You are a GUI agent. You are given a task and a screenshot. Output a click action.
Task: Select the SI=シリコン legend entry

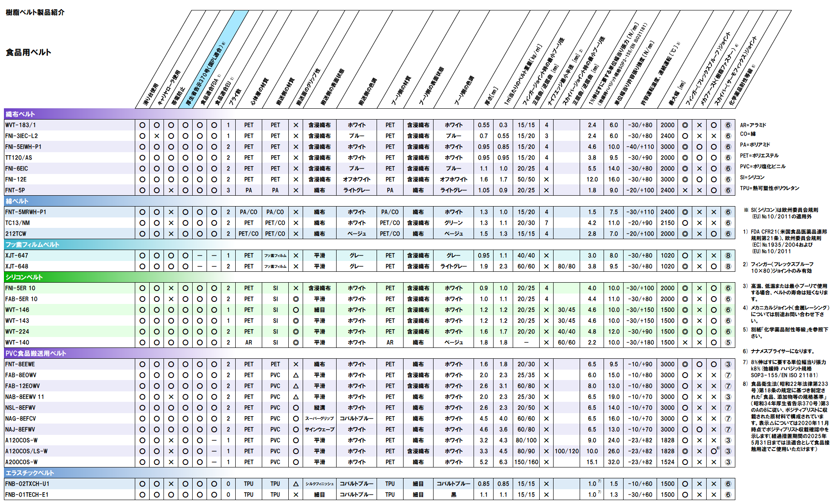point(752,177)
